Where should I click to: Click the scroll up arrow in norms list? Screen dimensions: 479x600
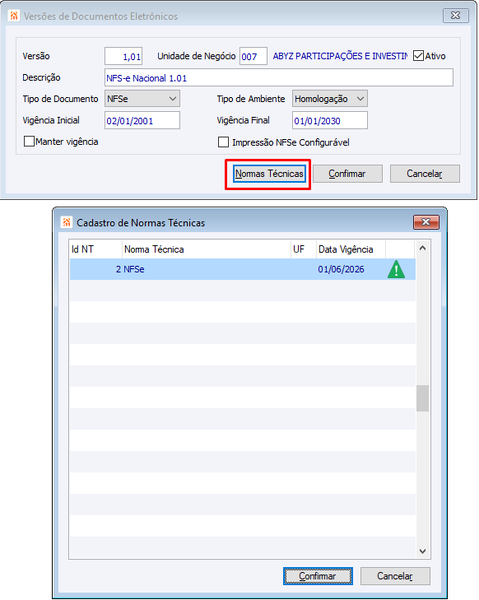coord(422,248)
